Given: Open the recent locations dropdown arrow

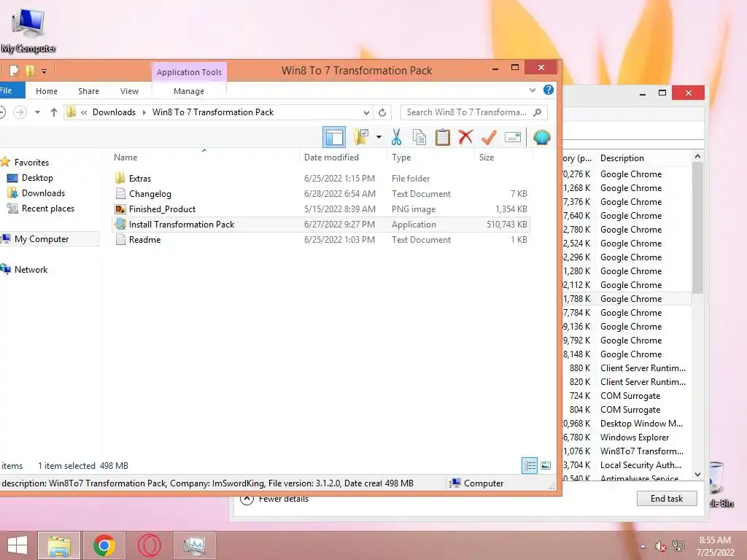Looking at the screenshot, I should tap(37, 112).
